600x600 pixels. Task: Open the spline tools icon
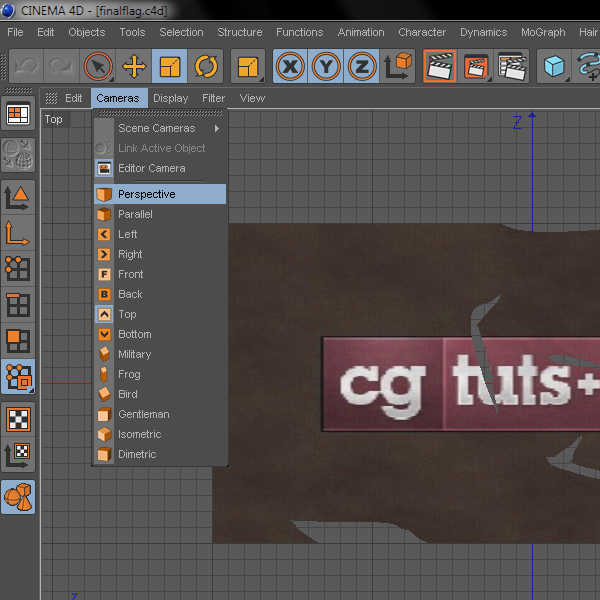(x=587, y=66)
